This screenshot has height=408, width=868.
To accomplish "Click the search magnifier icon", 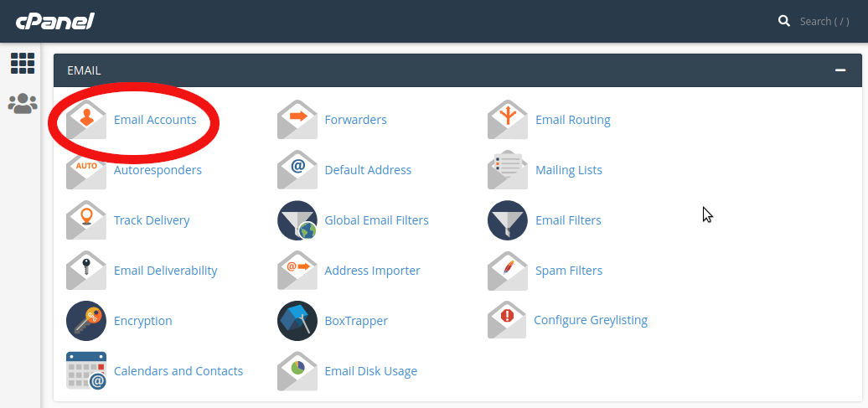I will click(x=784, y=21).
